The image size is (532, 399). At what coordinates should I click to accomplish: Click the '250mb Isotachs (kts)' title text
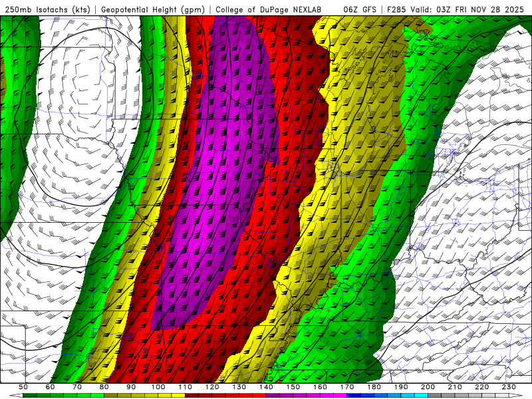point(47,9)
